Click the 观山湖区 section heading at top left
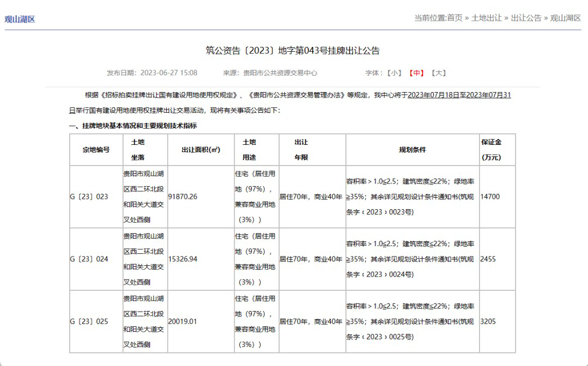 [20, 19]
